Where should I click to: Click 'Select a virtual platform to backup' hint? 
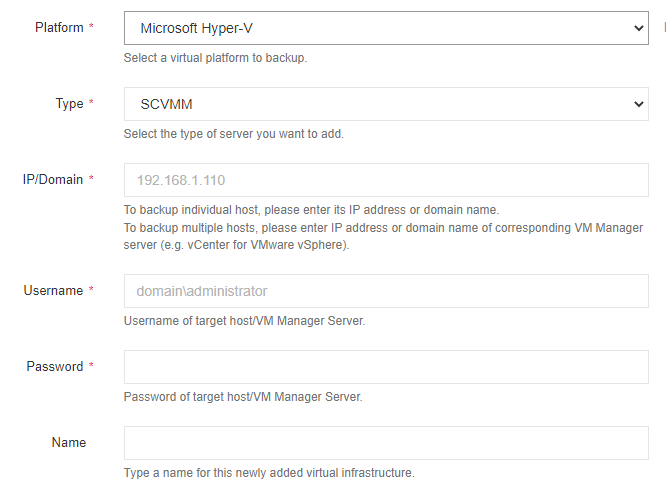pos(215,58)
